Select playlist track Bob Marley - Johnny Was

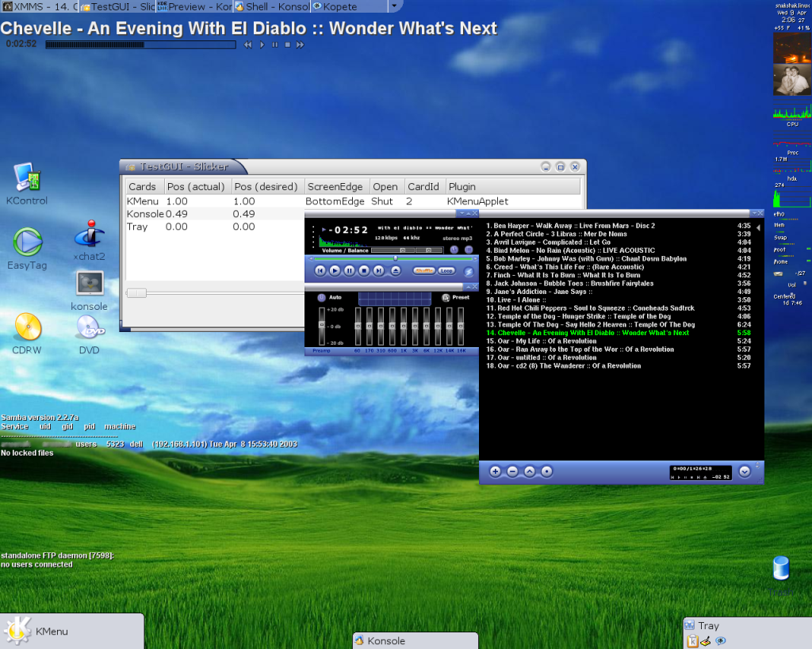point(619,259)
